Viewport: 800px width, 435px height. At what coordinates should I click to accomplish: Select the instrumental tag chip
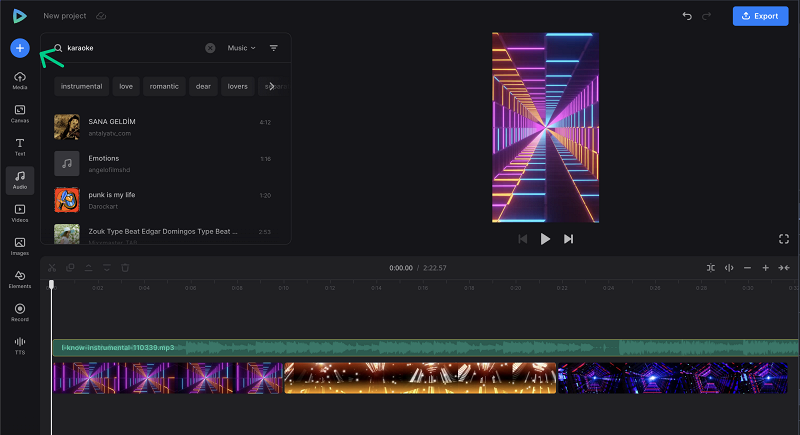[x=82, y=86]
